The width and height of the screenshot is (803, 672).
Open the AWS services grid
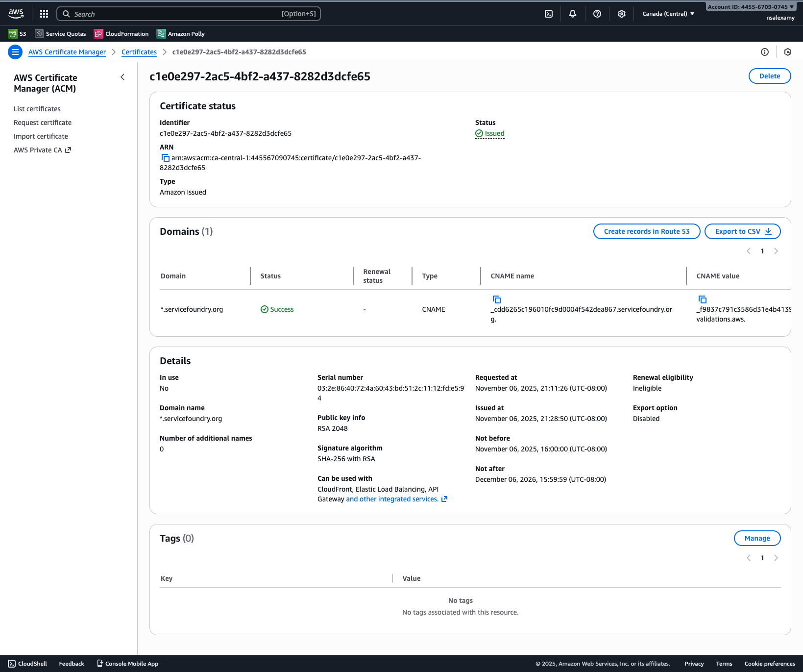pyautogui.click(x=44, y=14)
